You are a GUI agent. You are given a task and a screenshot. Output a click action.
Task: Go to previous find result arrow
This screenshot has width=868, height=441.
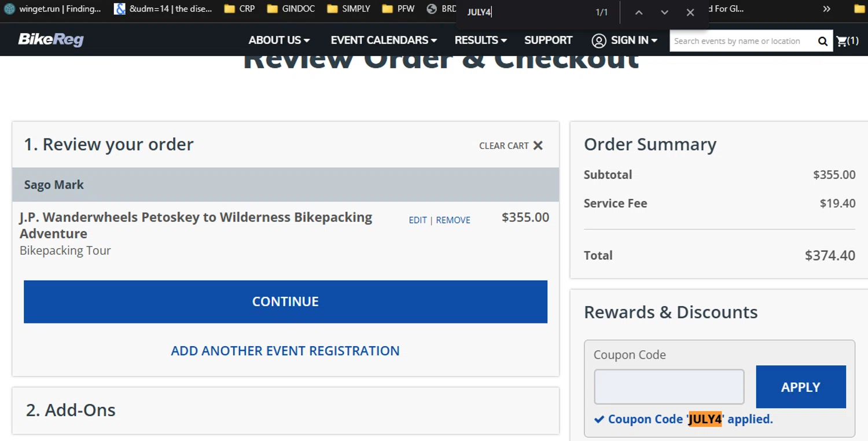[x=639, y=12]
